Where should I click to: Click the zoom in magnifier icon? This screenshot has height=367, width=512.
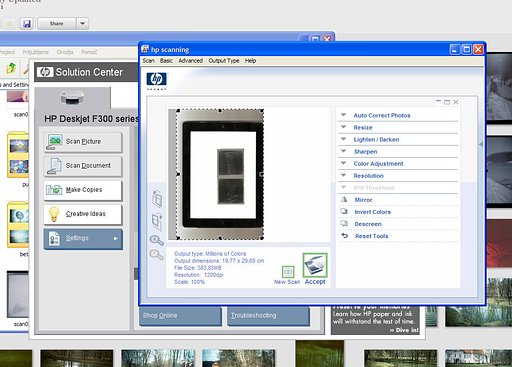(x=156, y=240)
